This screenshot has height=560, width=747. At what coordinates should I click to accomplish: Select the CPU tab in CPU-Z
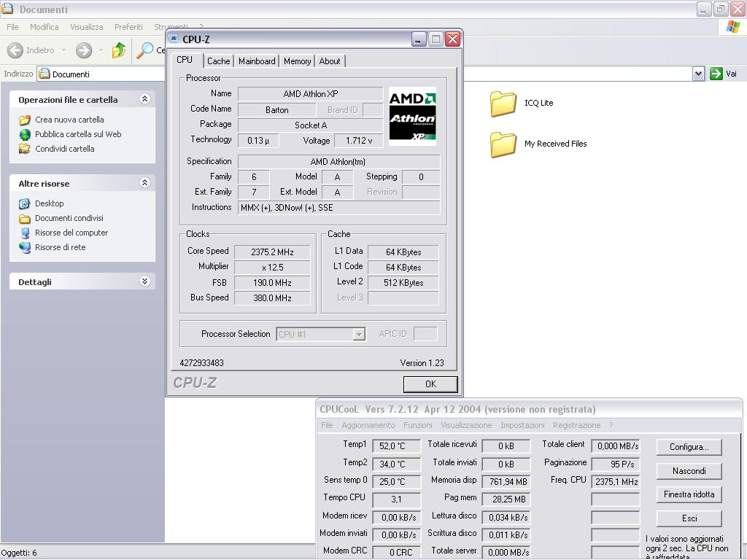[x=185, y=60]
